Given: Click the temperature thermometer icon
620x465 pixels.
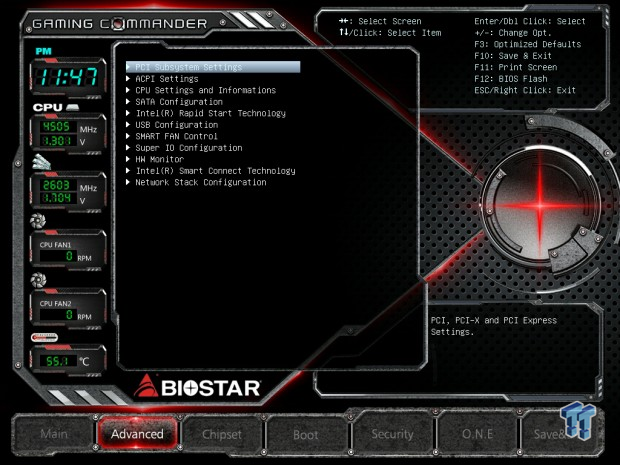Looking at the screenshot, I should (x=44, y=337).
